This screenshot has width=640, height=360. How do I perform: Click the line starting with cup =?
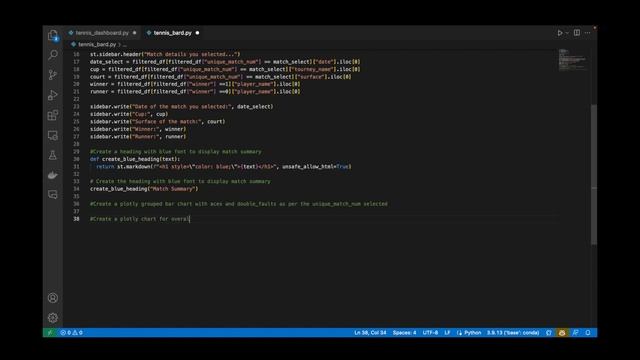point(225,69)
